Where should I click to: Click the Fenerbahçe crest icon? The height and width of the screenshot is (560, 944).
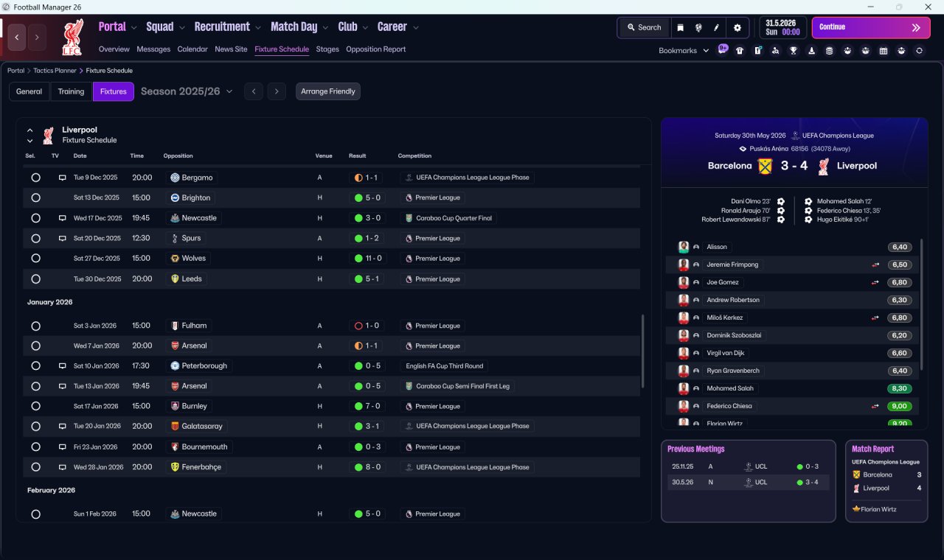(x=175, y=466)
